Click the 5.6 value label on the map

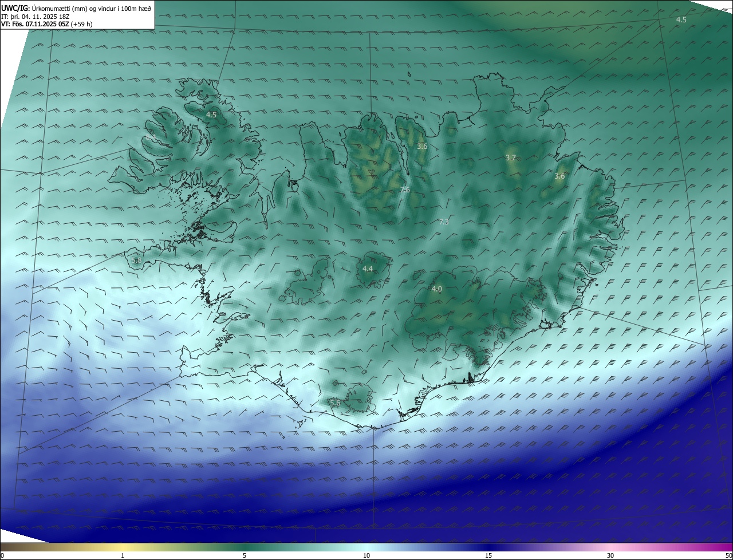pyautogui.click(x=336, y=403)
